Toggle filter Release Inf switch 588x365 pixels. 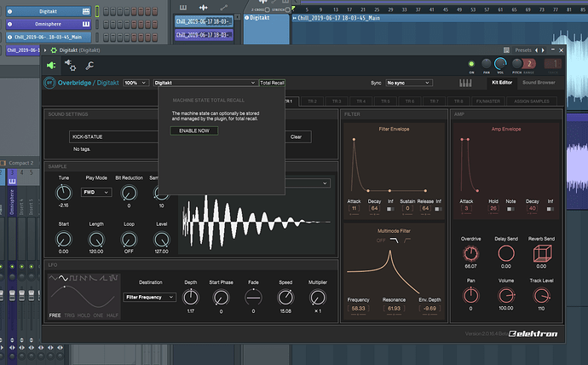point(438,209)
